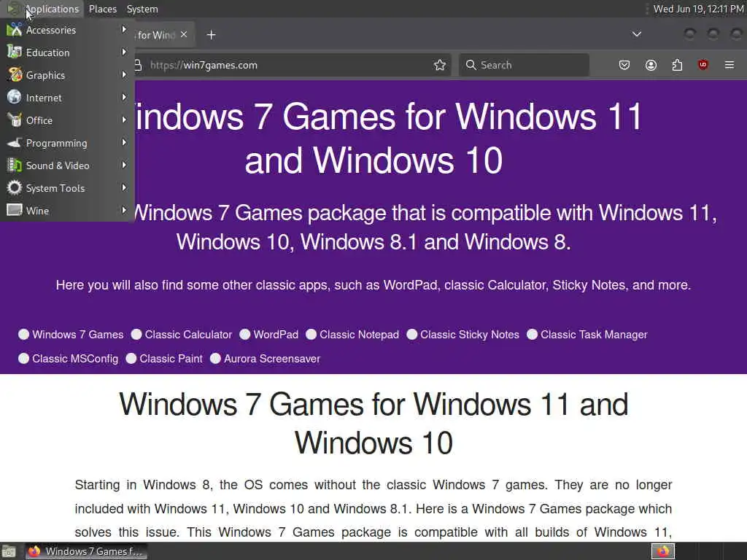Choose the Wine menu entry
747x560 pixels.
pyautogui.click(x=67, y=210)
